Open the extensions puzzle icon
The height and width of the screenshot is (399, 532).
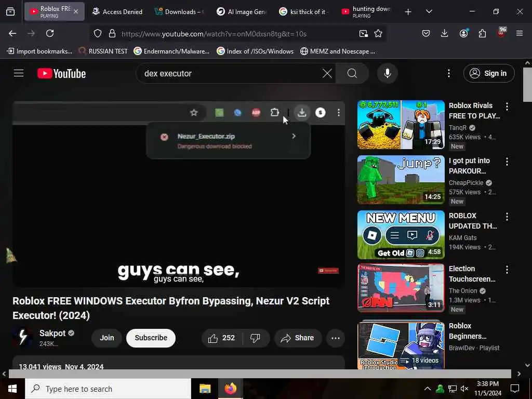[482, 33]
